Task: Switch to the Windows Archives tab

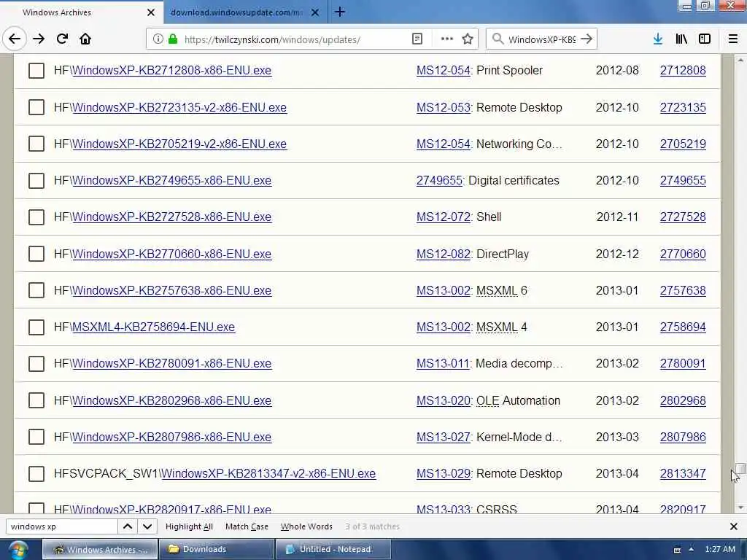Action: [81, 12]
